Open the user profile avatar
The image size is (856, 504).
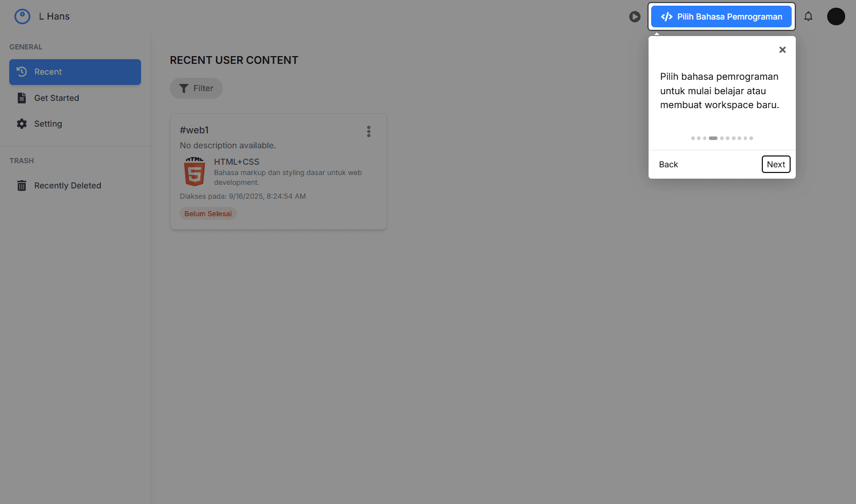835,16
